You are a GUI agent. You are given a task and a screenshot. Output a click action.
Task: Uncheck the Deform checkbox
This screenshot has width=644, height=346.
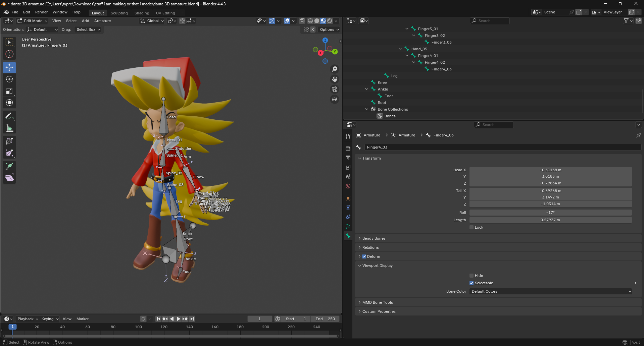pyautogui.click(x=364, y=256)
